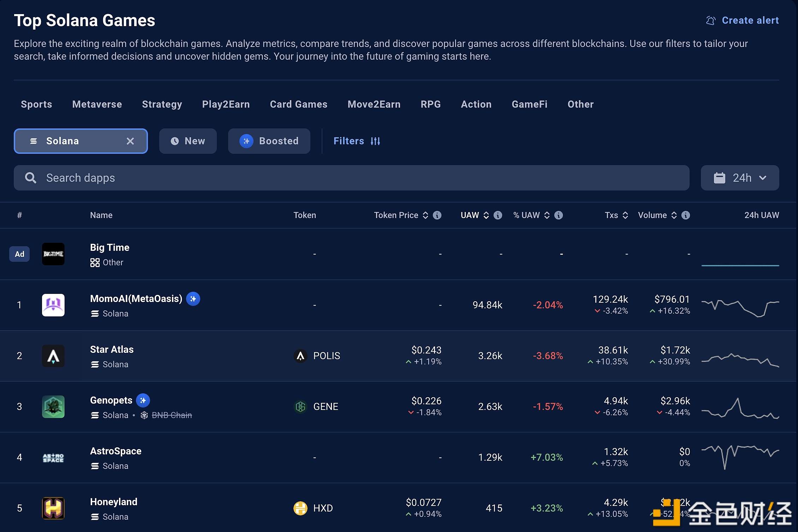Click the AstroSpace game icon
This screenshot has width=798, height=532.
(53, 457)
